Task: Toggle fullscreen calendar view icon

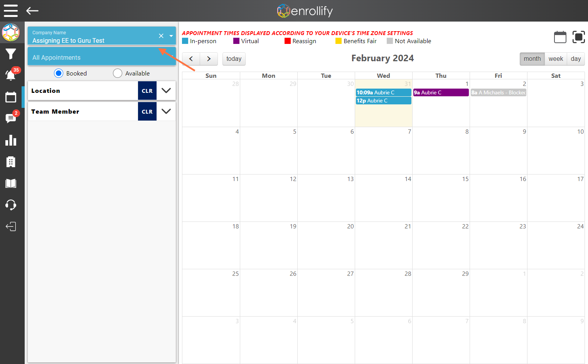Action: [x=579, y=37]
